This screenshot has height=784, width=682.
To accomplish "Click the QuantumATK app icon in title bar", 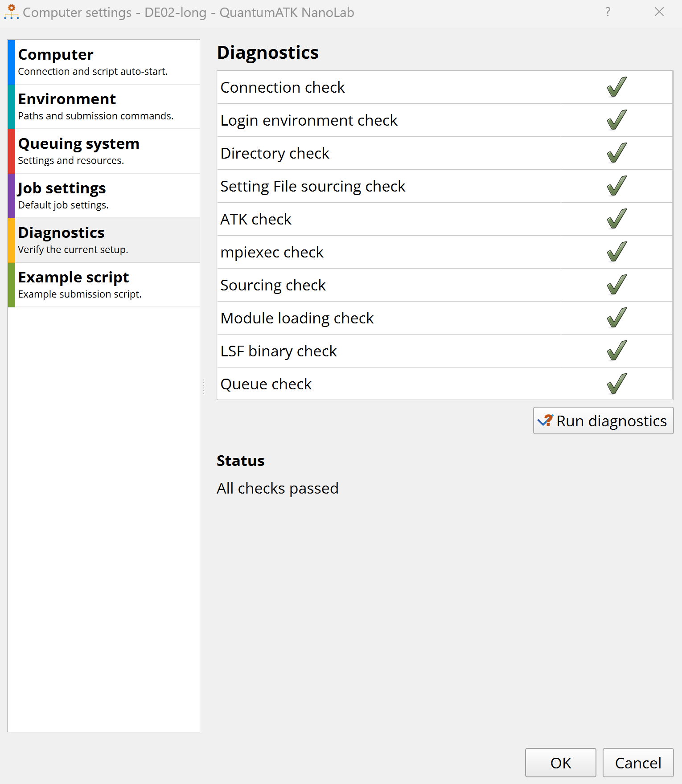I will pyautogui.click(x=11, y=12).
